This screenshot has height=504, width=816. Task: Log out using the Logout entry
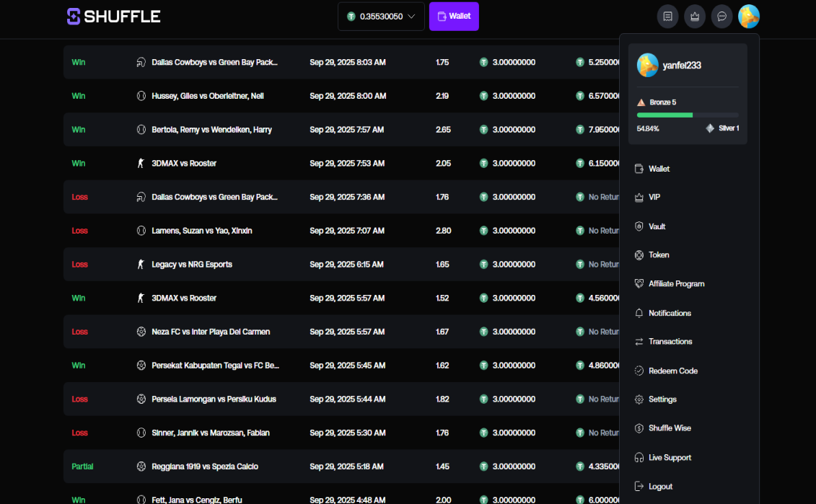659,487
